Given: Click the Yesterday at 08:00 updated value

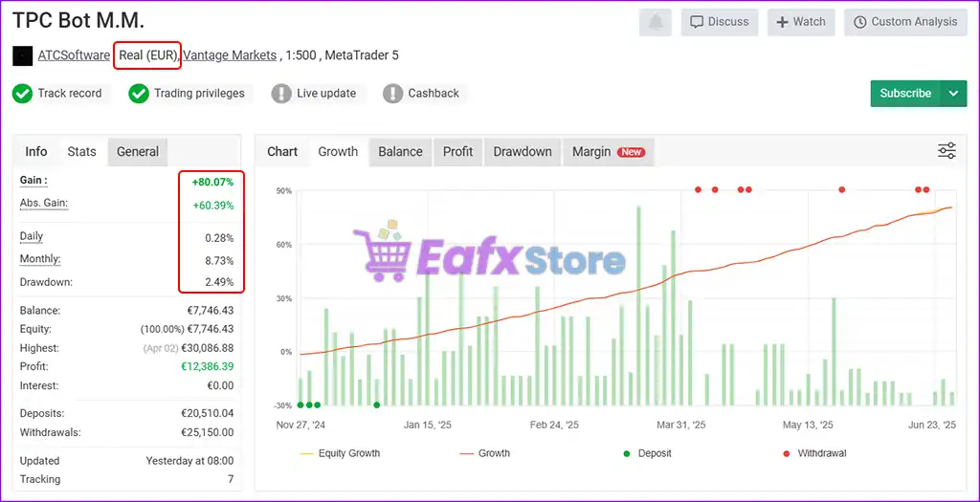Looking at the screenshot, I should (x=190, y=461).
